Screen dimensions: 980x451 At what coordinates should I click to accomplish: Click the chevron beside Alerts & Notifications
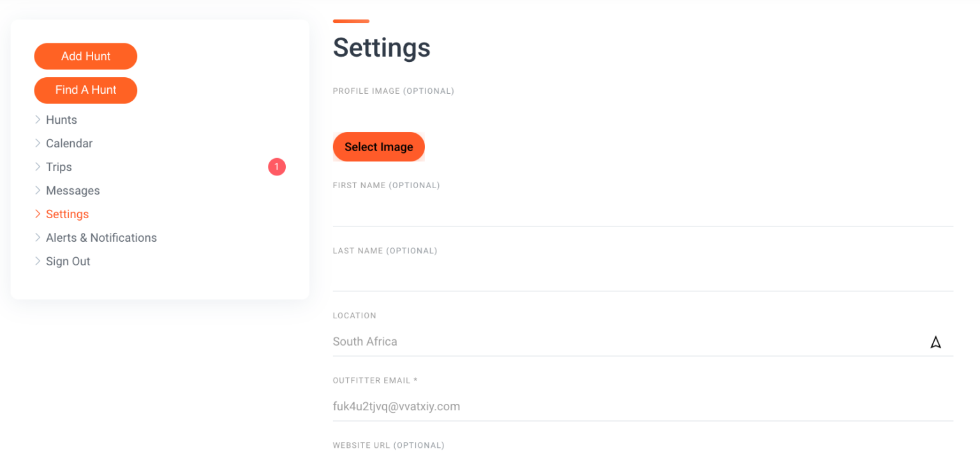coord(38,238)
